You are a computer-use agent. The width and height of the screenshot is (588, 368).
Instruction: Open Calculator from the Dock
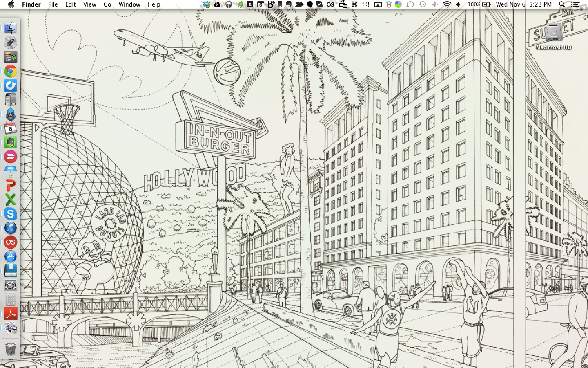coord(11,299)
